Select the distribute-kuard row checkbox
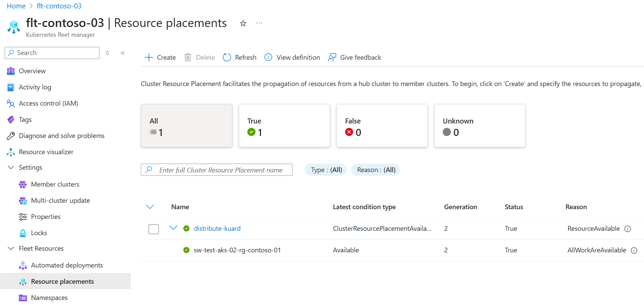The height and width of the screenshot is (305, 644). [154, 229]
